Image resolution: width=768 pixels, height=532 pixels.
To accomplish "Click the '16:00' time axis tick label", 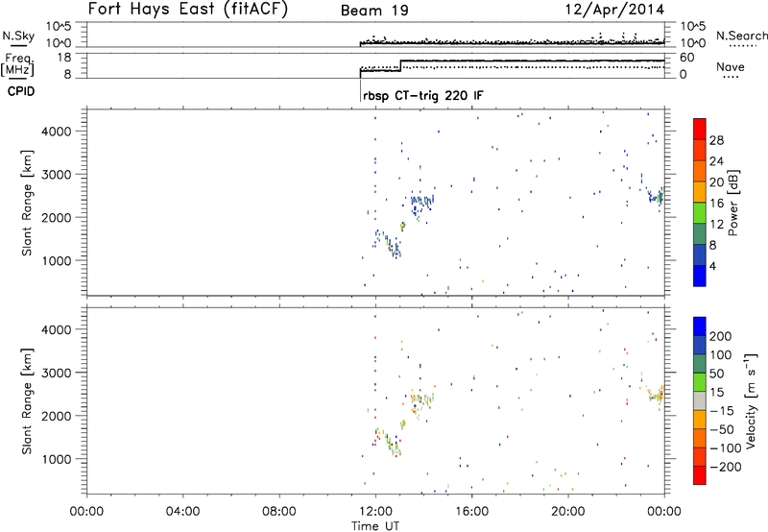I will (x=471, y=512).
